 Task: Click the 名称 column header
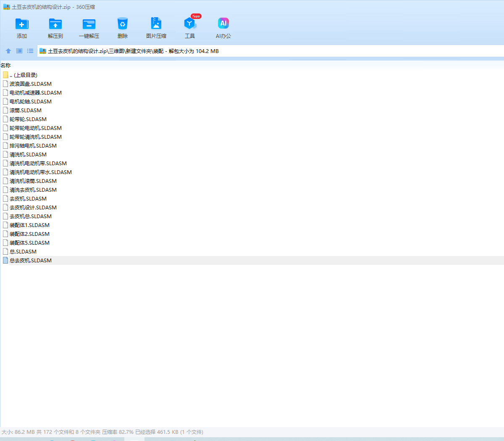pyautogui.click(x=5, y=65)
